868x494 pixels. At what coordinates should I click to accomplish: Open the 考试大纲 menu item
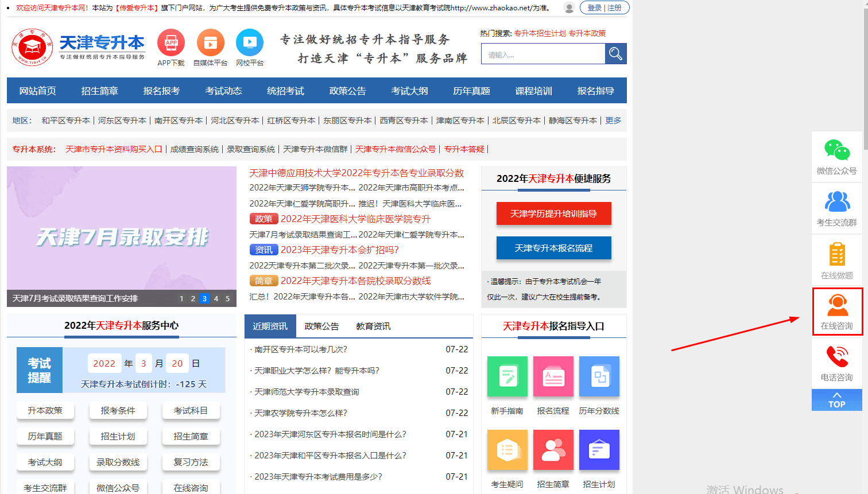409,90
